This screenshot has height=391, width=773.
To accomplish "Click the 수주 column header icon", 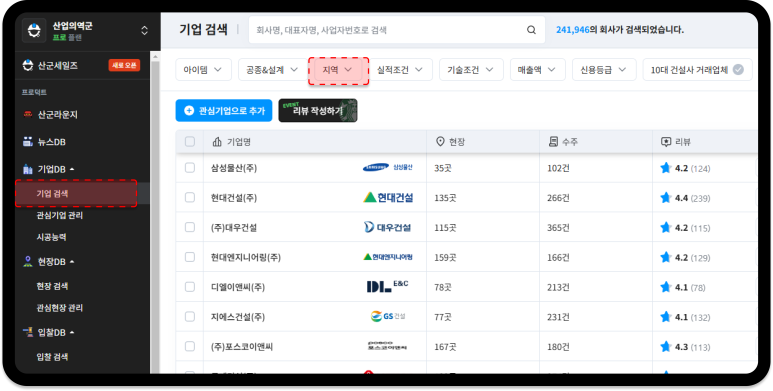I will 553,142.
